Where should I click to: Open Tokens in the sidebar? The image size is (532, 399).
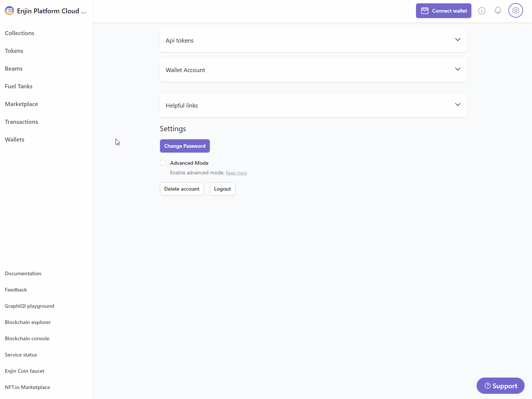[x=14, y=51]
